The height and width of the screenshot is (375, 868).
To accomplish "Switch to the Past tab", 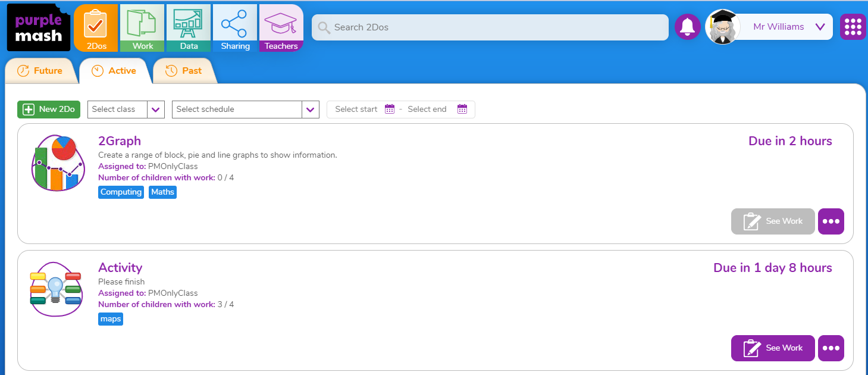I will [x=184, y=71].
